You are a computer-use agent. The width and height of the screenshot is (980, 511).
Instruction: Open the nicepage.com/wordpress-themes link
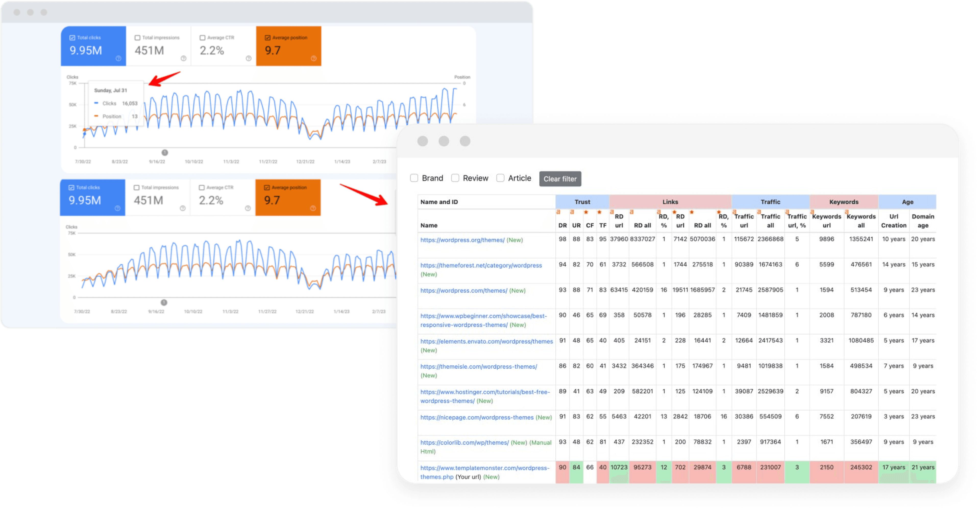coord(477,417)
